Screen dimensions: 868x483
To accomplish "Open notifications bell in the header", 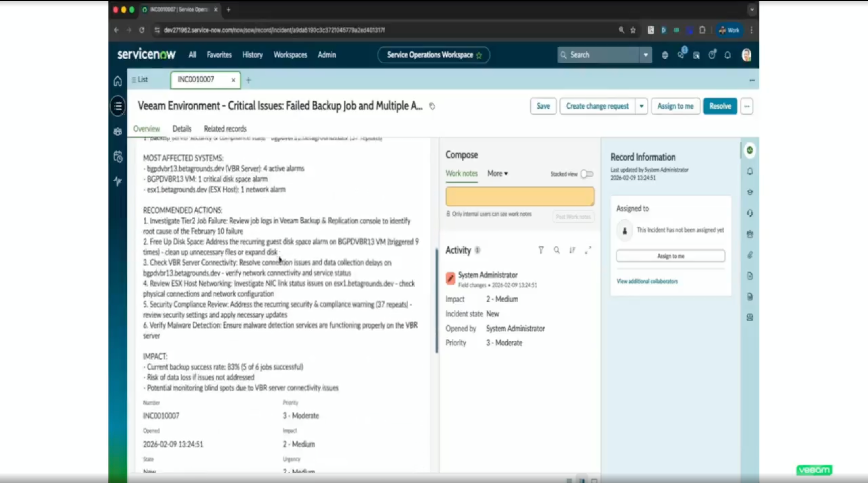I will pos(727,55).
